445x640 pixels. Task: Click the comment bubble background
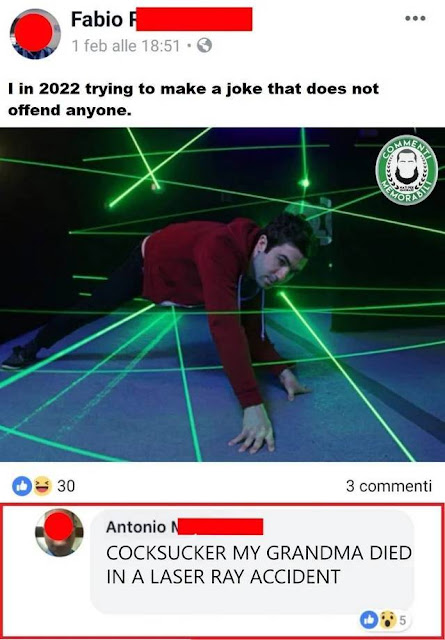(x=252, y=562)
